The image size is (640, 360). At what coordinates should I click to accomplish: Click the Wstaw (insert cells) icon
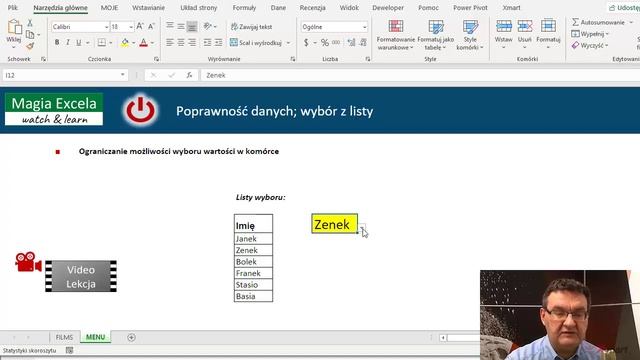click(x=503, y=27)
